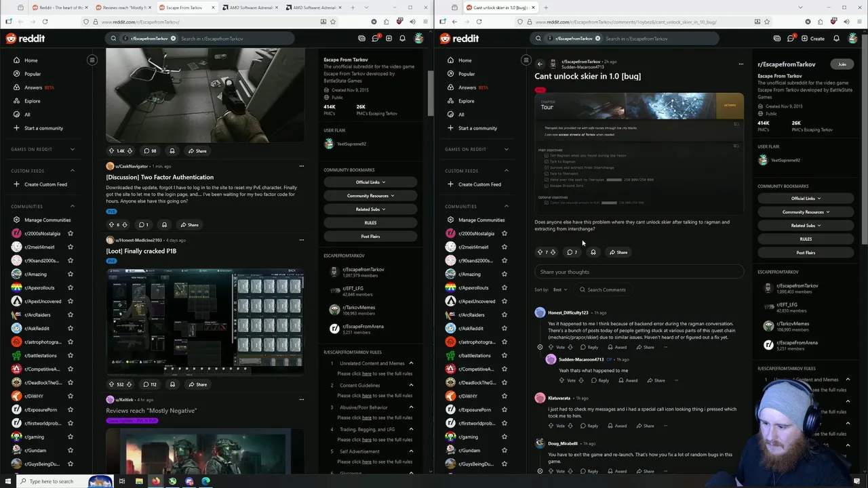This screenshot has width=868, height=488.
Task: Click Share your thoughts comment box
Action: pos(639,272)
